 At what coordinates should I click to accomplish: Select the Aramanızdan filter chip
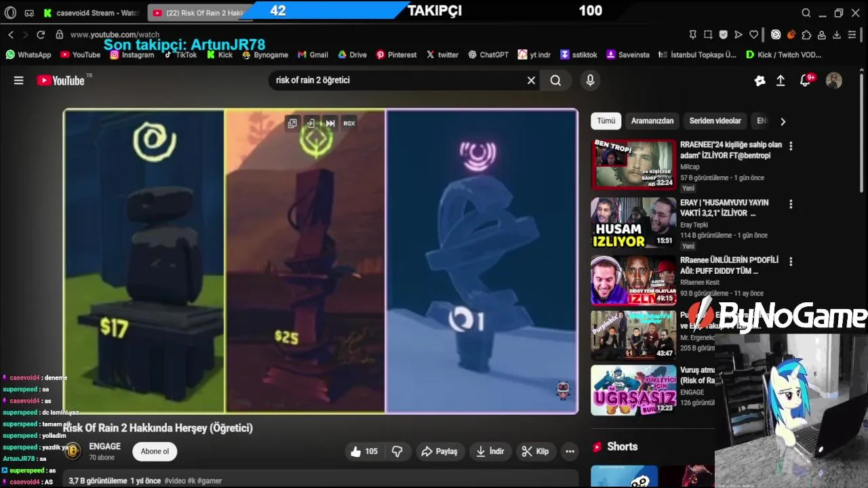click(x=652, y=121)
